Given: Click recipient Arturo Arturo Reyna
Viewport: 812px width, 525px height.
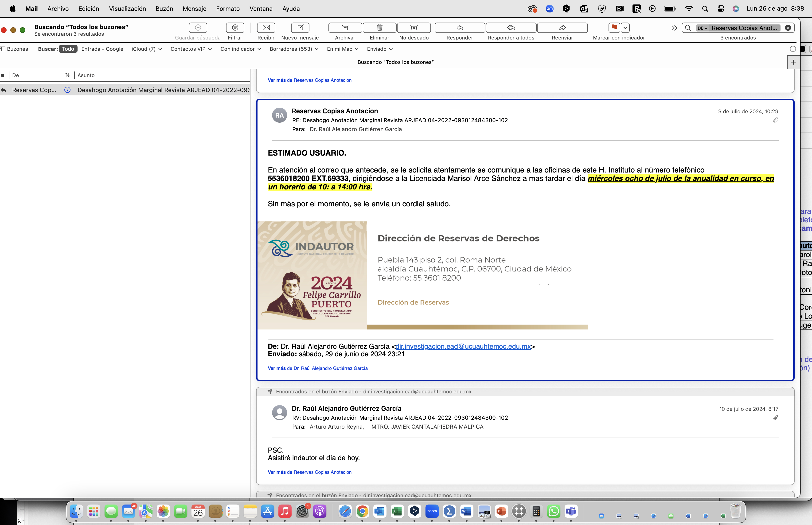Looking at the screenshot, I should coord(337,427).
